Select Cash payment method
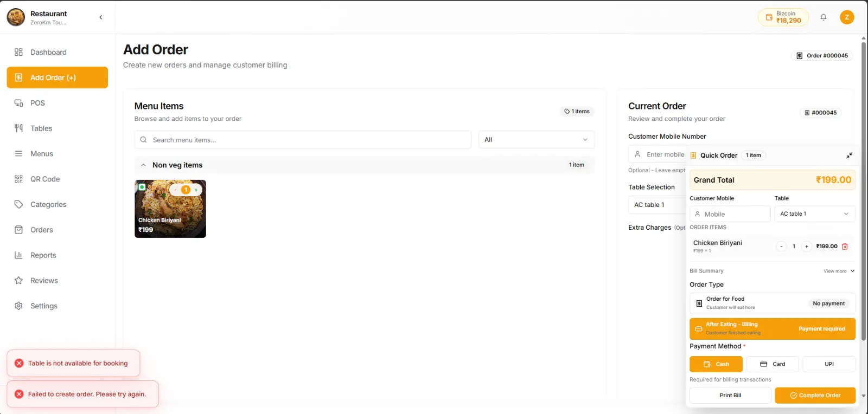The width and height of the screenshot is (868, 414). tap(716, 364)
